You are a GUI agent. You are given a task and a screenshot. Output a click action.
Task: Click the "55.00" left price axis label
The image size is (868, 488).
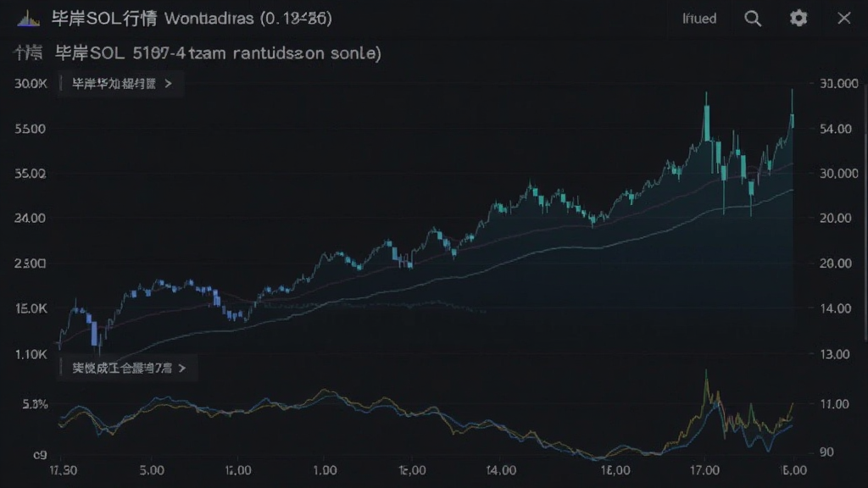[30, 129]
